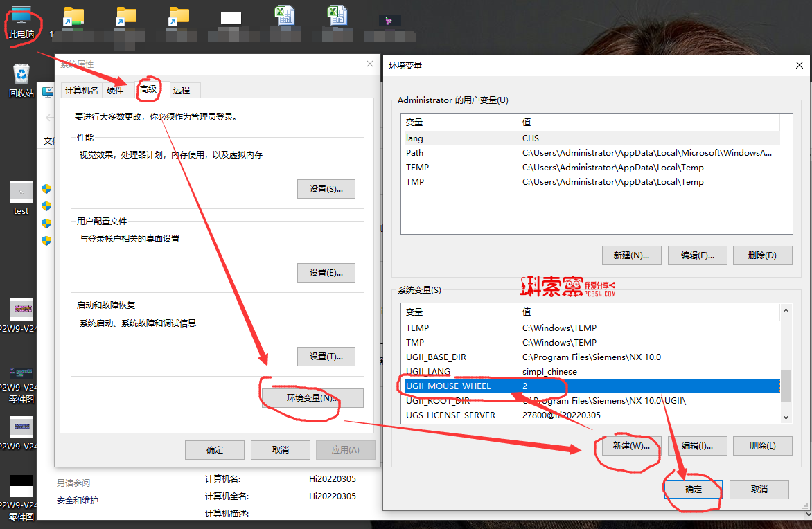
Task: Open the 远程 tab
Action: pos(182,90)
